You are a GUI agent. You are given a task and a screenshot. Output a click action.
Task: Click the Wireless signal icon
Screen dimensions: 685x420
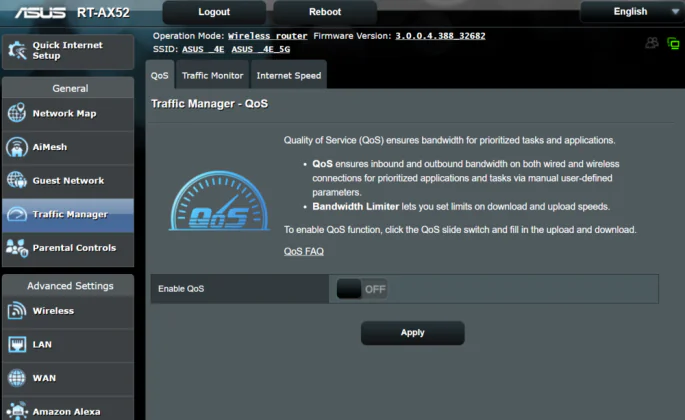pyautogui.click(x=17, y=311)
